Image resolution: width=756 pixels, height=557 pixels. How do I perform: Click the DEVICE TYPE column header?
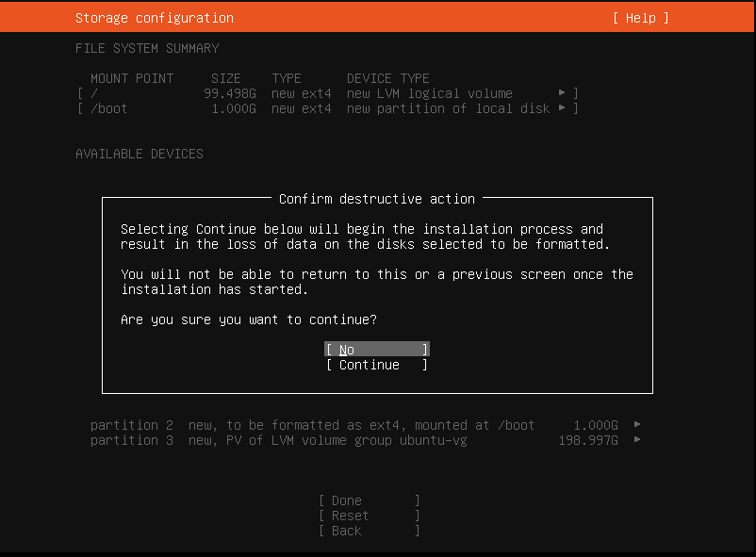[388, 78]
